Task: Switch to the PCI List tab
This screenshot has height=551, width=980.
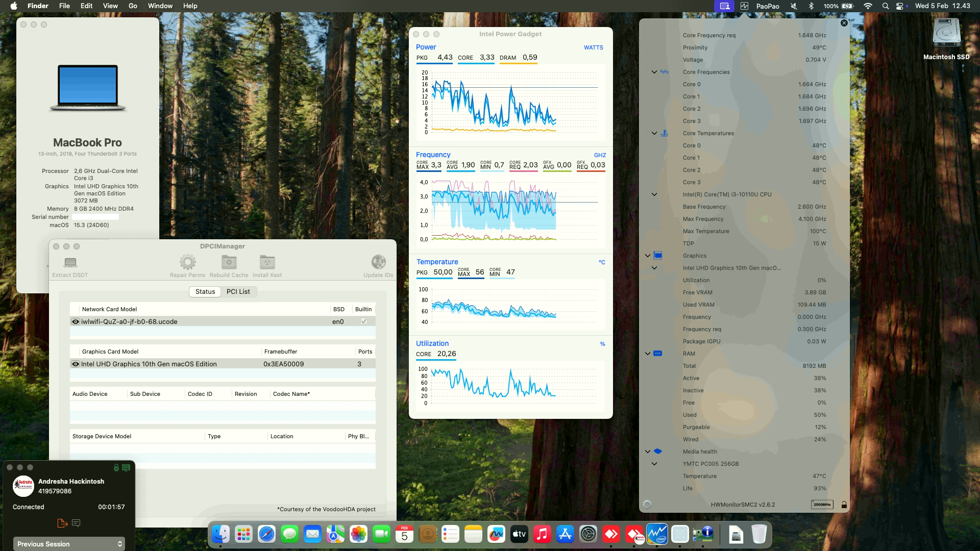Action: pos(238,291)
